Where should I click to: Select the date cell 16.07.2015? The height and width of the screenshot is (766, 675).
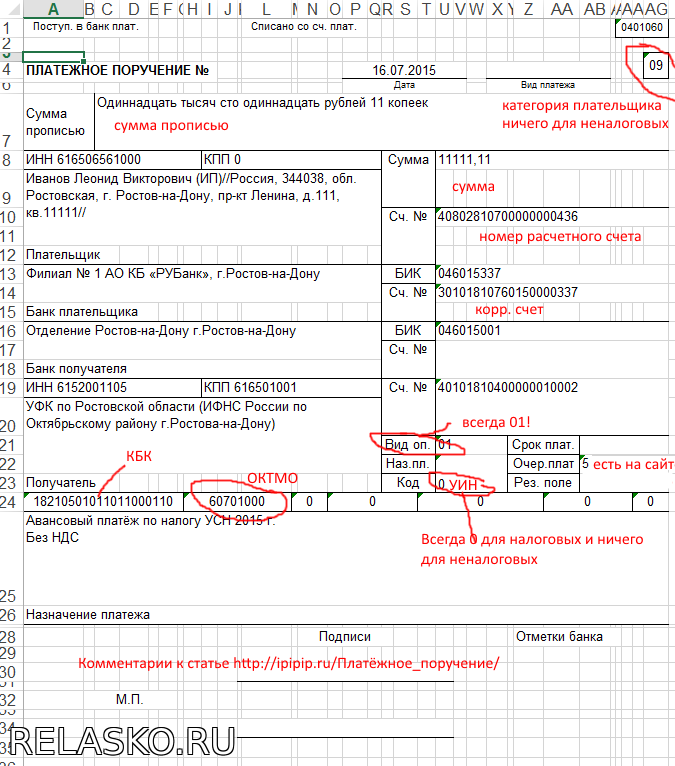[404, 70]
